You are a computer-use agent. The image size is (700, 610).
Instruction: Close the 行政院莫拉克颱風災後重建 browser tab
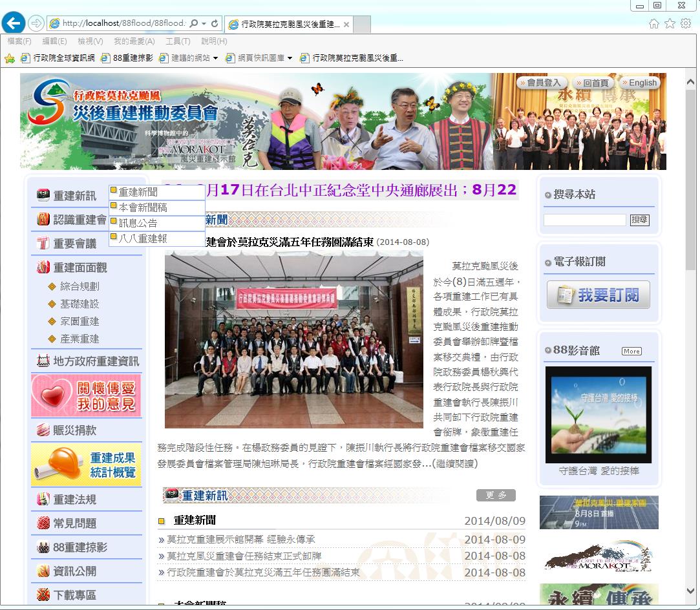point(346,25)
